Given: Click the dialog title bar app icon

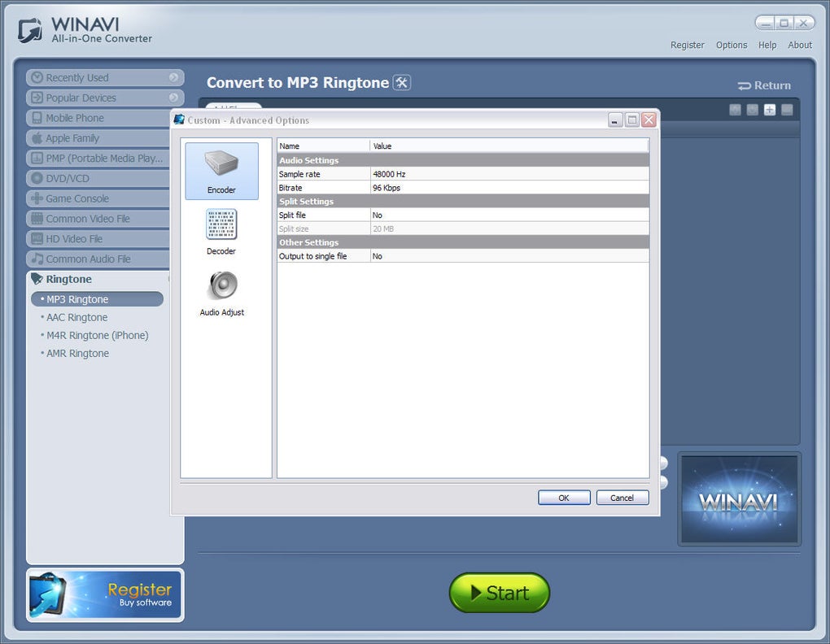Looking at the screenshot, I should click(180, 120).
